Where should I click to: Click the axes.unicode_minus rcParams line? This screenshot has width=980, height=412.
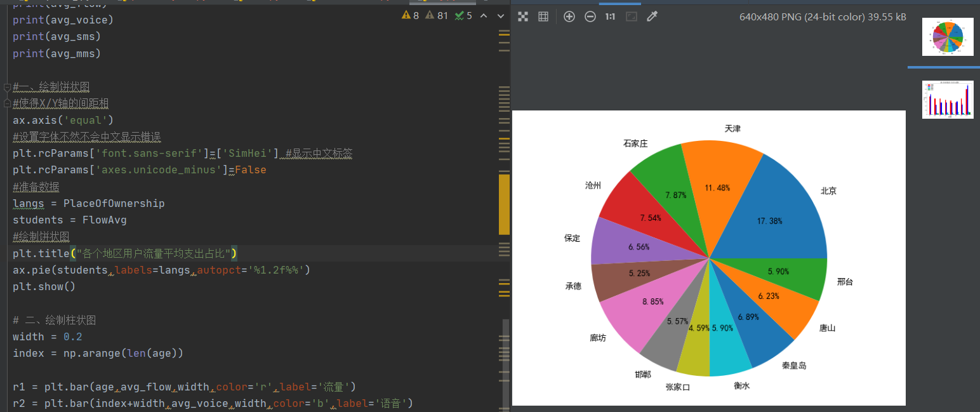140,170
